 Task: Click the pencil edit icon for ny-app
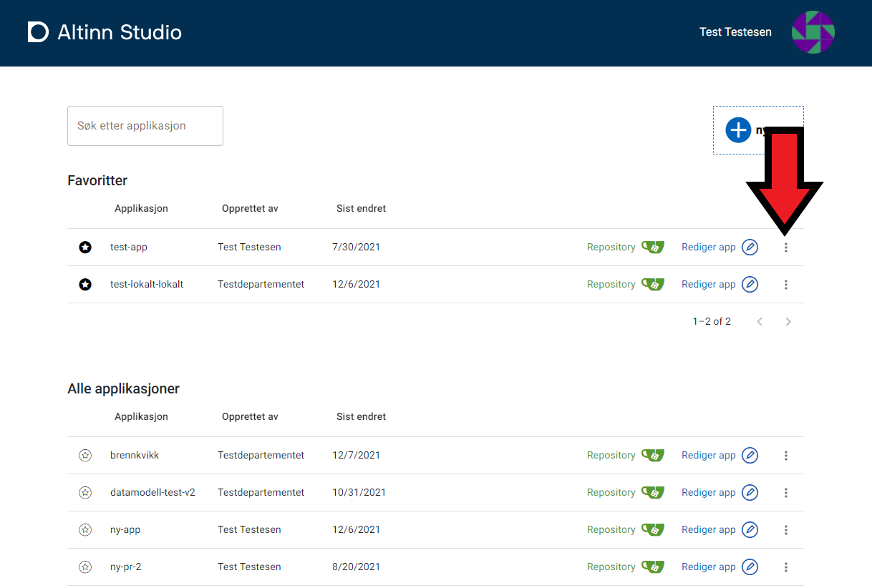750,529
